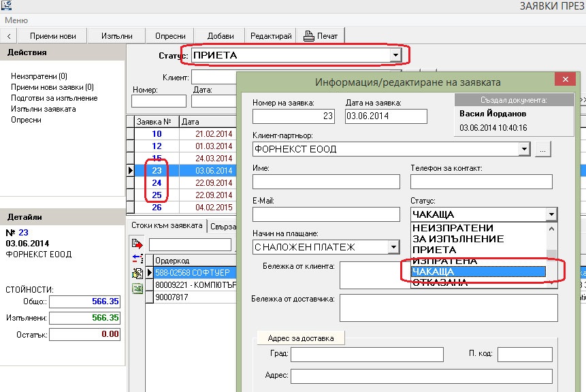This screenshot has height=392, width=586.
Task: Click the printer icon on the Печат button
Action: pos(309,36)
